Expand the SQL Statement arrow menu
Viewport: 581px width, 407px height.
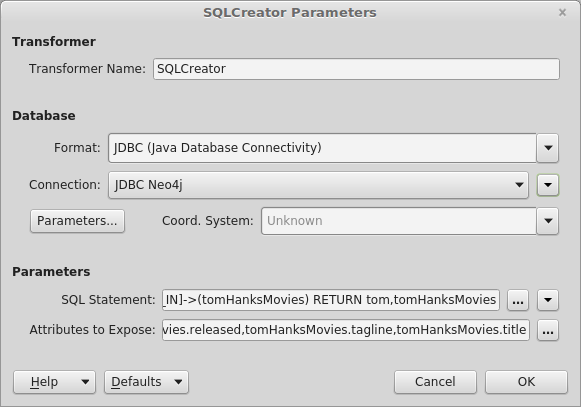548,300
